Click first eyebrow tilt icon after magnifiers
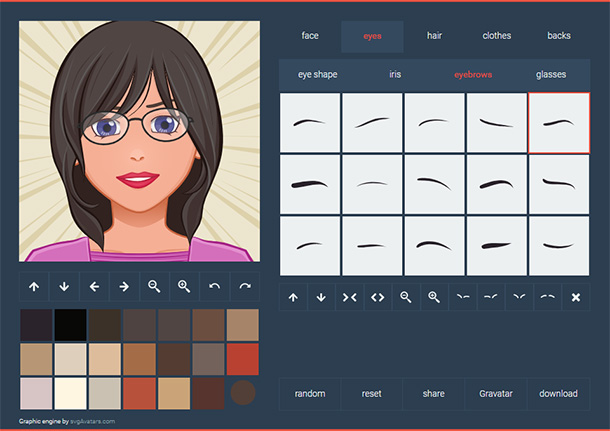The width and height of the screenshot is (610, 431). coord(463,298)
